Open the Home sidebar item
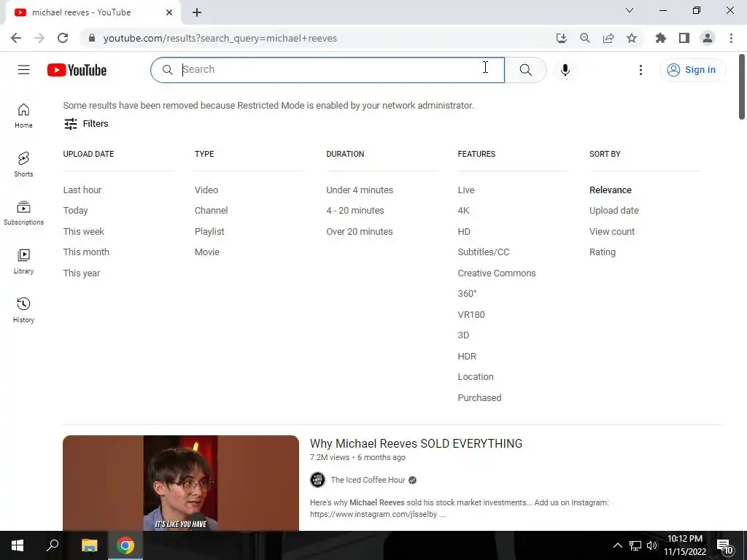The width and height of the screenshot is (747, 560). coord(23,116)
